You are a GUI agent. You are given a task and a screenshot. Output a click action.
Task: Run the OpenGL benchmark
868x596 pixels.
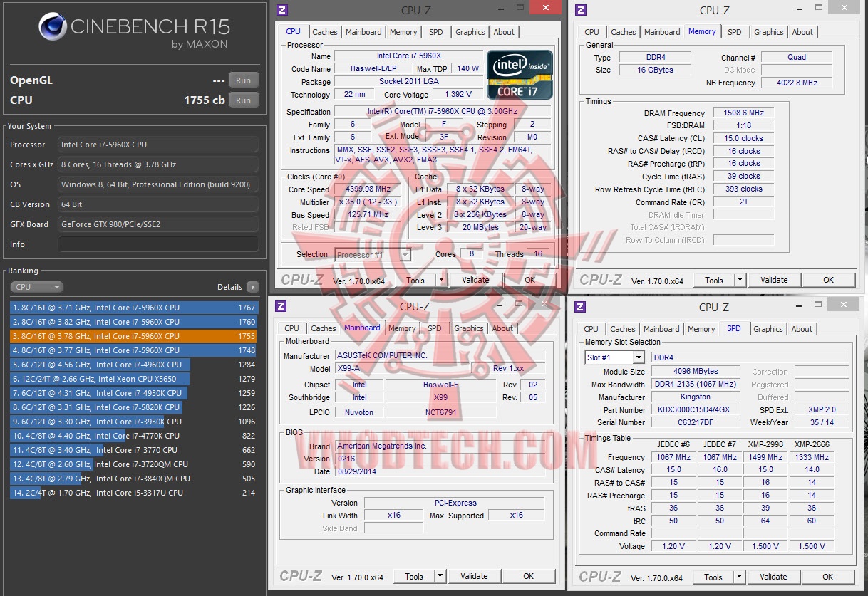pyautogui.click(x=243, y=80)
